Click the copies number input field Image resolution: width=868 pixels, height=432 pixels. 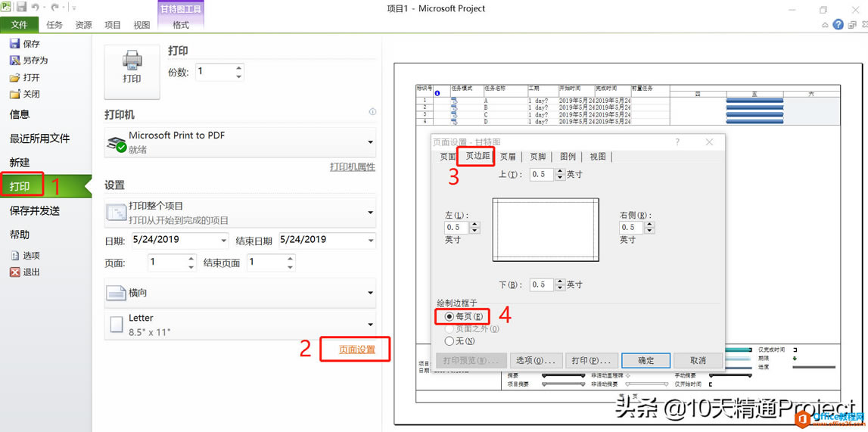click(x=214, y=72)
